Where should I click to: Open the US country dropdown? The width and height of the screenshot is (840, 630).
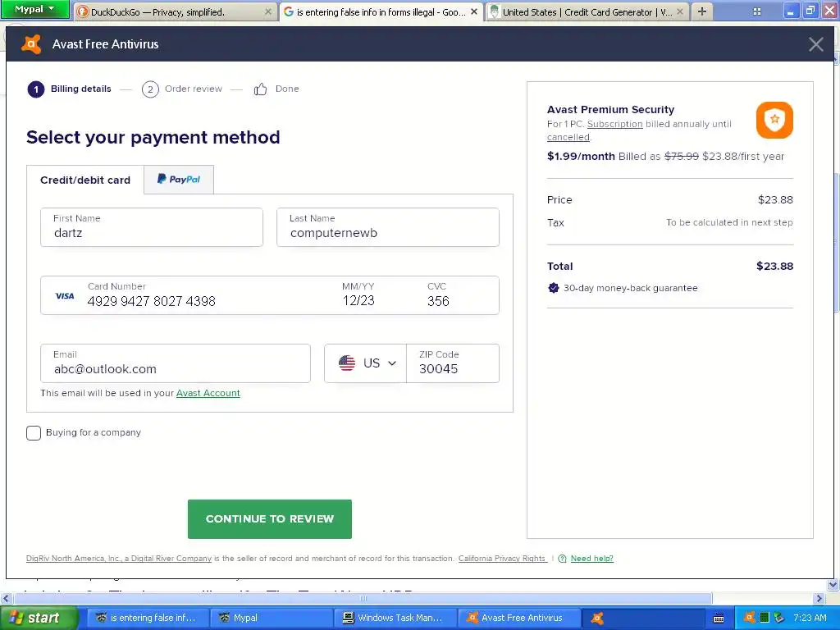point(365,363)
